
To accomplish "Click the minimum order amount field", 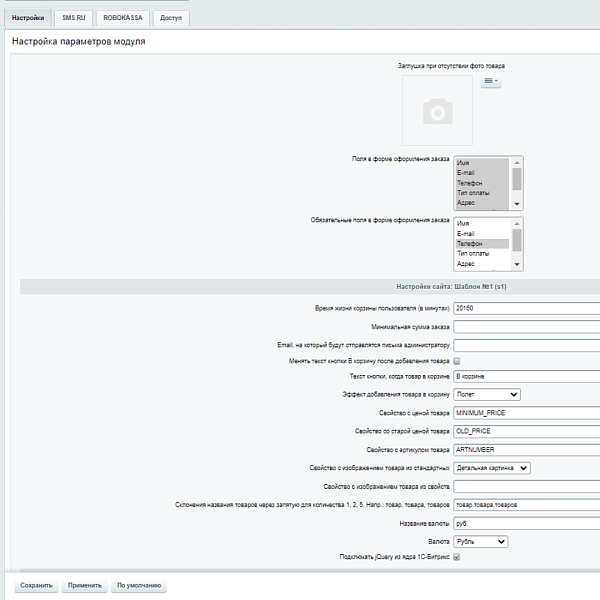I will [526, 326].
